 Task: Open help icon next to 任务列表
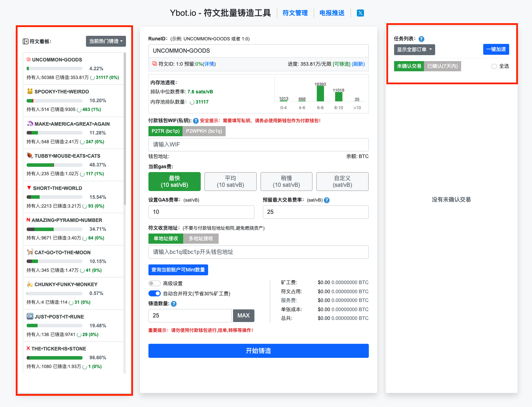click(x=421, y=39)
